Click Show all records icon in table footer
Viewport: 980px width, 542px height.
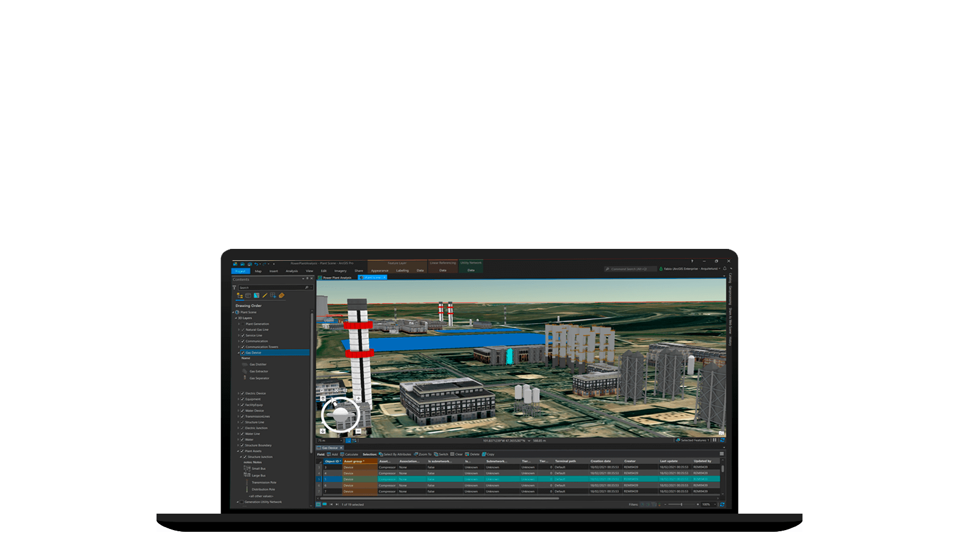coord(318,505)
